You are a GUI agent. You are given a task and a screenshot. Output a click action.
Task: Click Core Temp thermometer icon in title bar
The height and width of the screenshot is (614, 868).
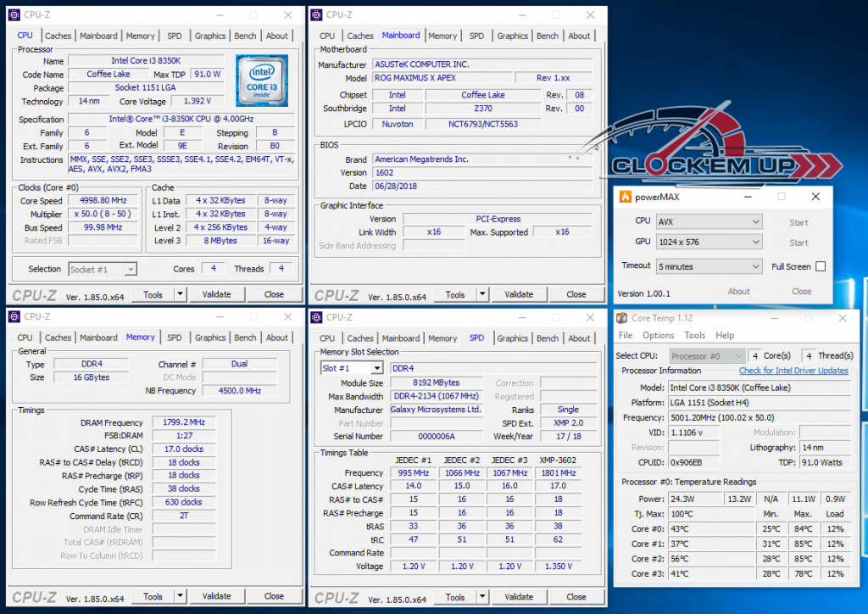click(622, 318)
